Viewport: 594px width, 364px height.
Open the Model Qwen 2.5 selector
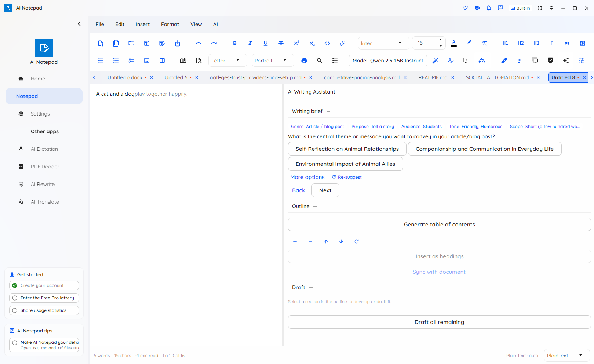(388, 61)
